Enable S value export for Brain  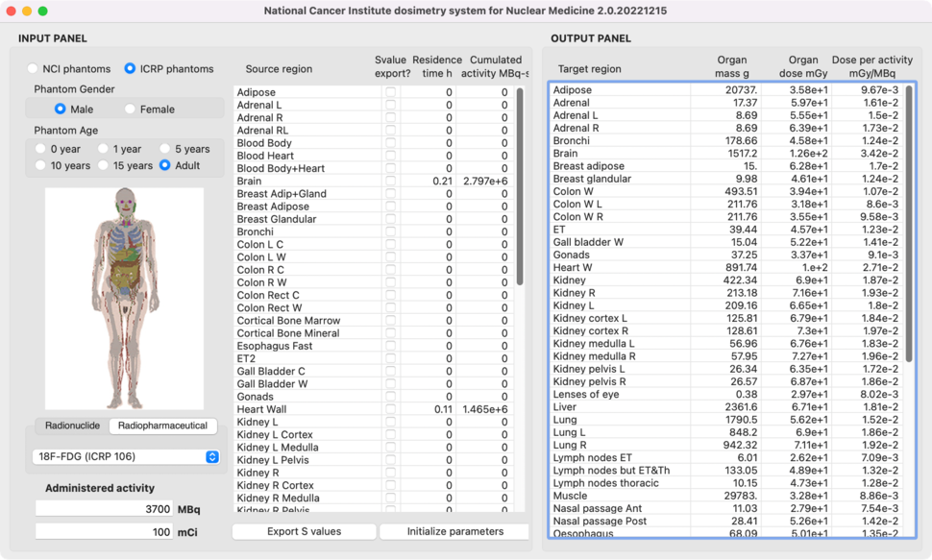[391, 181]
